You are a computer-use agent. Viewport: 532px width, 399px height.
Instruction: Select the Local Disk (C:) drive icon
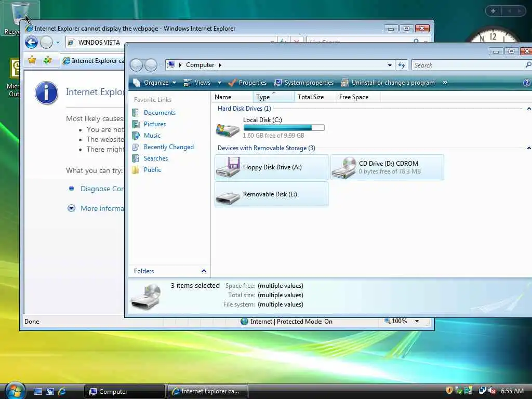tap(228, 129)
